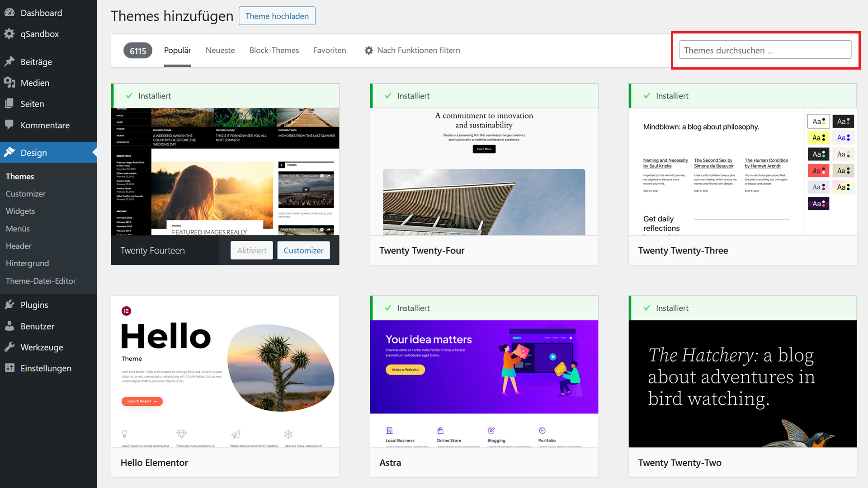Click the Seiten pages icon
The height and width of the screenshot is (488, 868).
[9, 103]
